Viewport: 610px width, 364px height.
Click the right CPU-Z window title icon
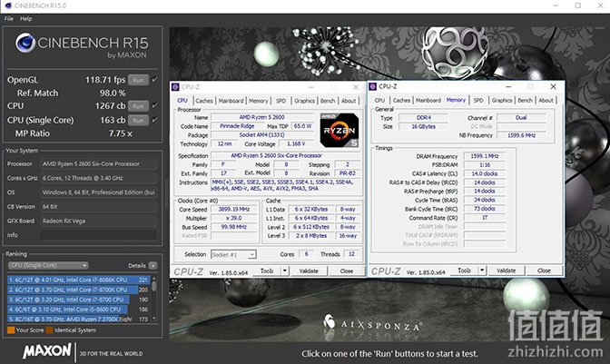(373, 86)
